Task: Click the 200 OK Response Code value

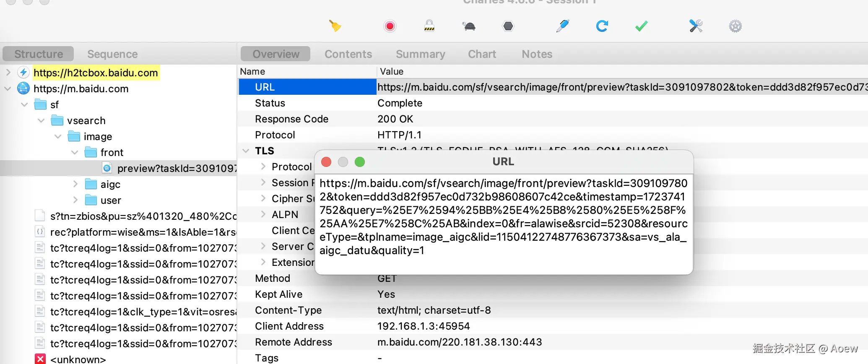Action: 395,119
